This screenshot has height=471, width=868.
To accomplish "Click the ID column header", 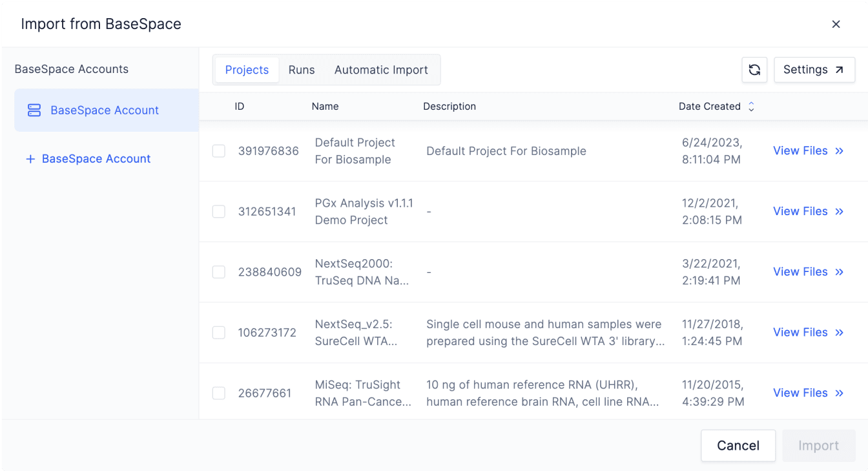I will tap(239, 107).
